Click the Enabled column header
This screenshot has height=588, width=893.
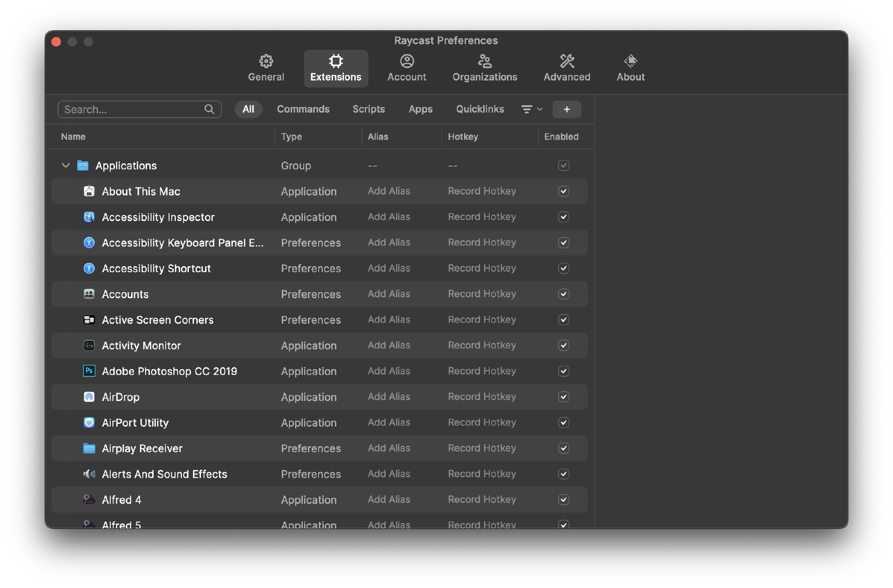[x=561, y=137]
